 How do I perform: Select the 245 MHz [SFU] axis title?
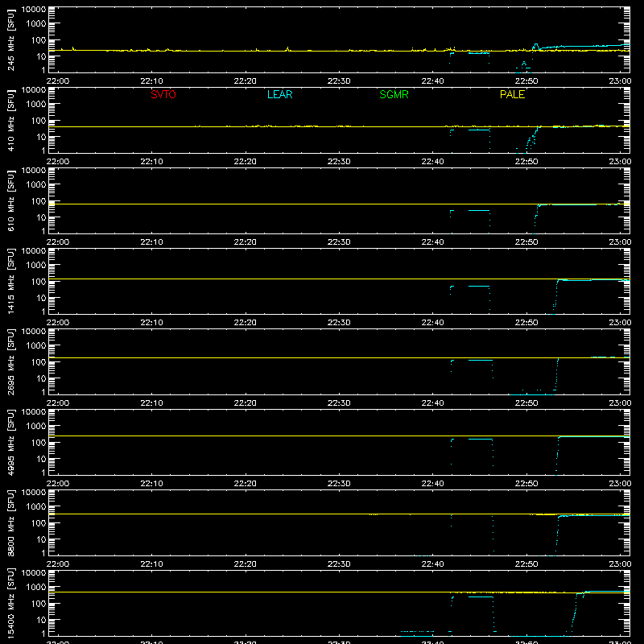(x=10, y=39)
